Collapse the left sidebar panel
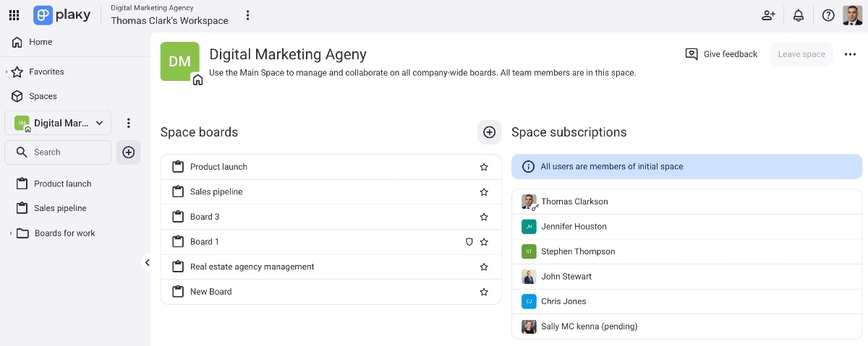Image resolution: width=868 pixels, height=346 pixels. (147, 263)
